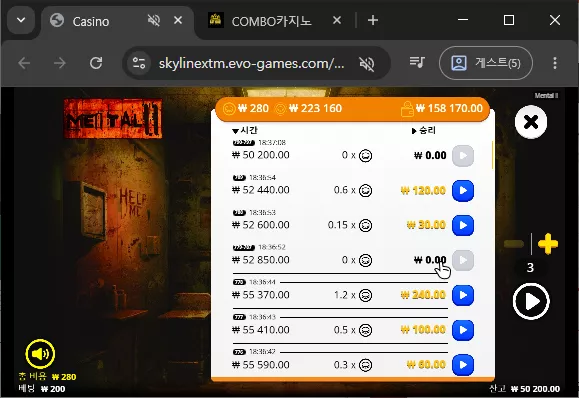Close the COMBO카지노 tab
Screen dimensions: 579x398
click(x=337, y=20)
